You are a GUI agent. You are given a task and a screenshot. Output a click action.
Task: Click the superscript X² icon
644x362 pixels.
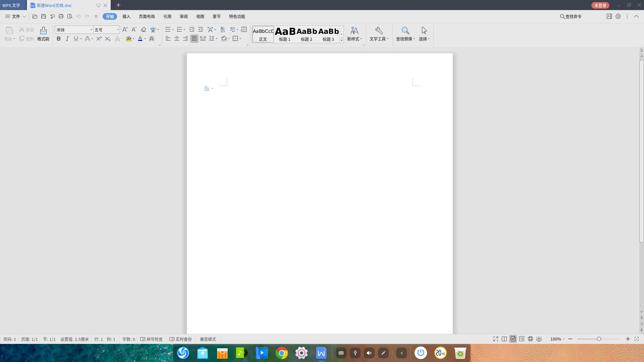click(x=99, y=39)
